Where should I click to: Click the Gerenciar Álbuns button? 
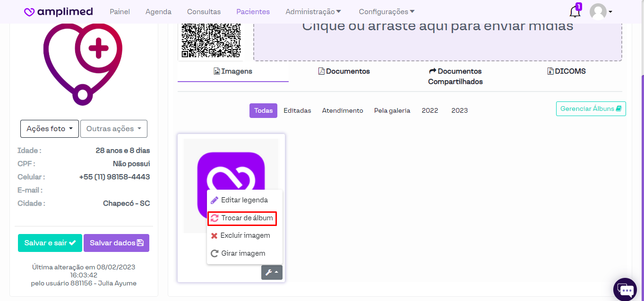(591, 109)
